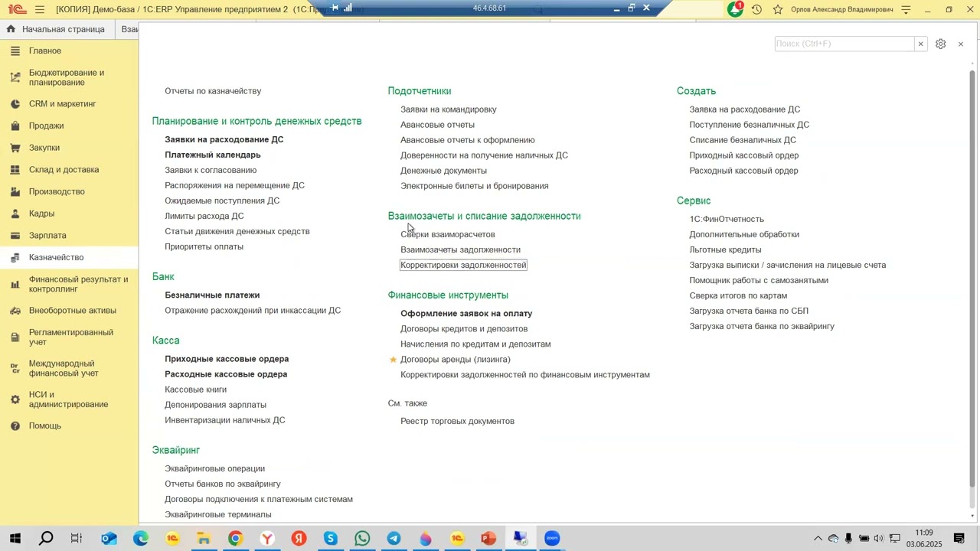Open favorites star in title bar
Viewport: 980px width, 551px height.
pyautogui.click(x=778, y=10)
